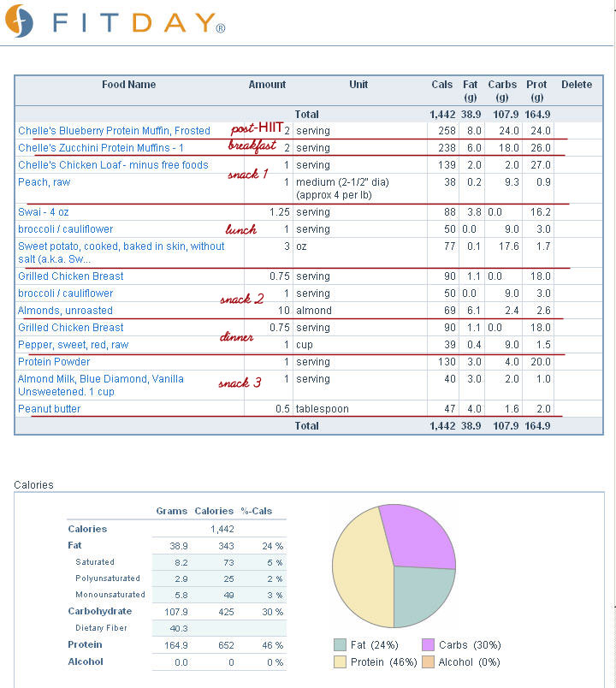Screen dimensions: 616x688
Task: Click the Dietary Fiber value 40.3
Action: pos(179,628)
